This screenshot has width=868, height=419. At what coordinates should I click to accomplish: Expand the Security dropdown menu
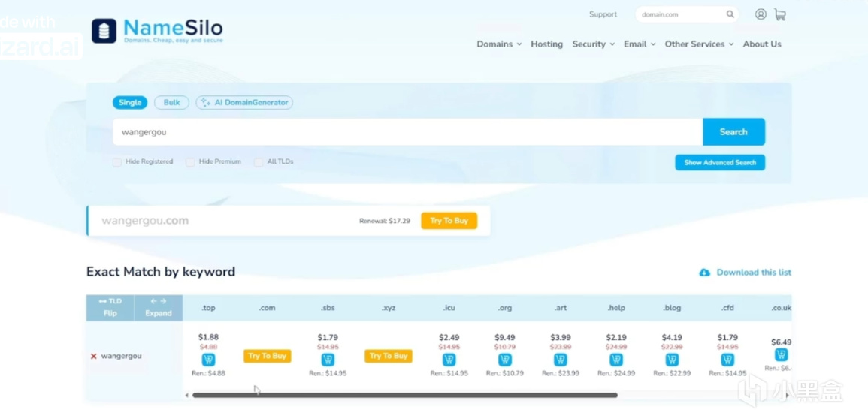tap(594, 44)
